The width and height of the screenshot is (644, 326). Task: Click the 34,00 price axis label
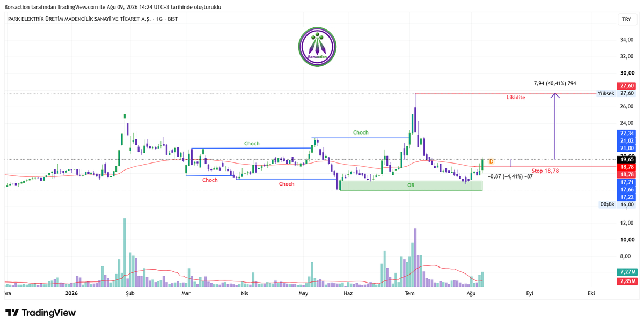pos(627,40)
